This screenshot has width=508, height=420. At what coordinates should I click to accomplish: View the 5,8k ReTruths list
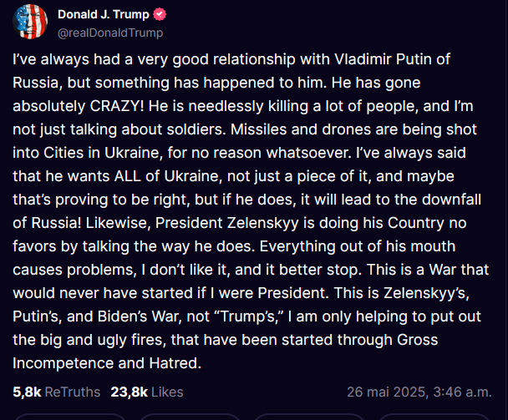(56, 392)
